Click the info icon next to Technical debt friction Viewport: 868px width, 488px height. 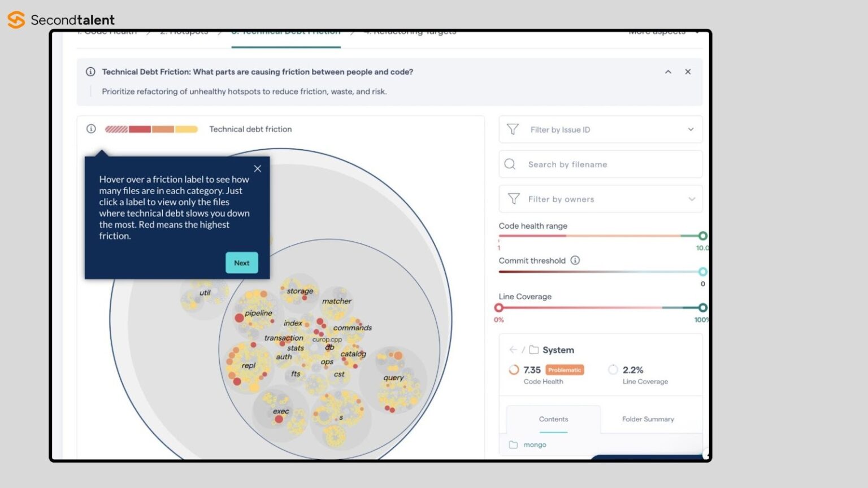coord(91,129)
